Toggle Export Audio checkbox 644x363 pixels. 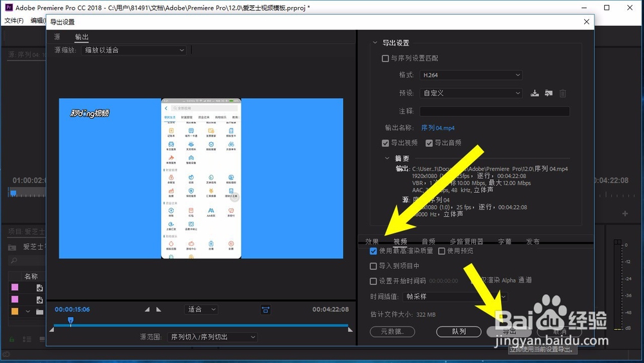[429, 143]
